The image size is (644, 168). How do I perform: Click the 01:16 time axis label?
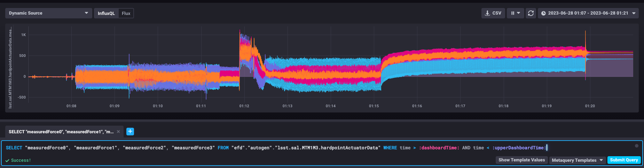417,106
